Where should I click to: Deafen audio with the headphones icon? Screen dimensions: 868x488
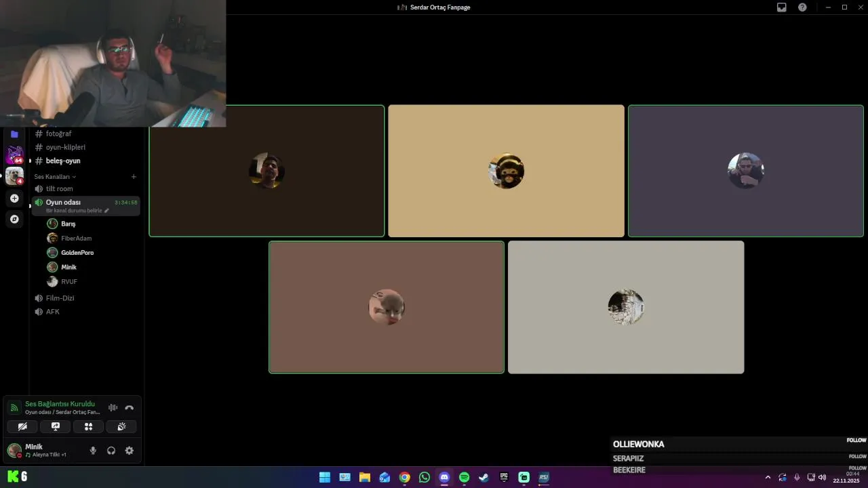point(111,451)
